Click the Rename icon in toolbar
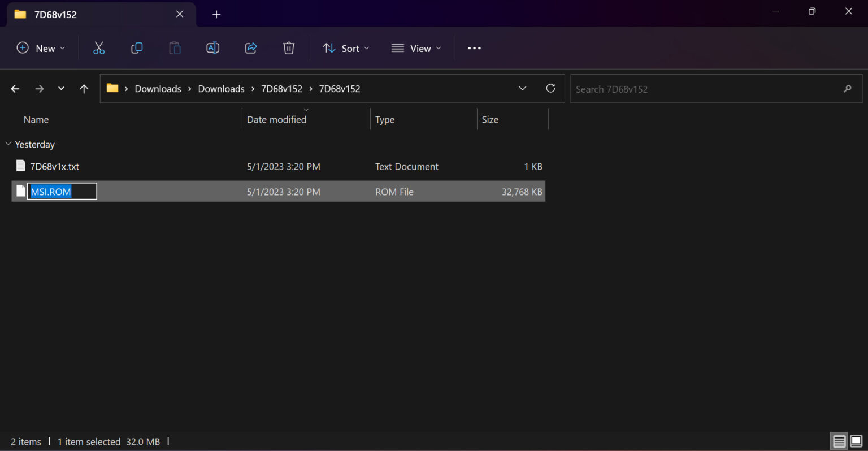This screenshot has width=868, height=451. click(x=213, y=49)
